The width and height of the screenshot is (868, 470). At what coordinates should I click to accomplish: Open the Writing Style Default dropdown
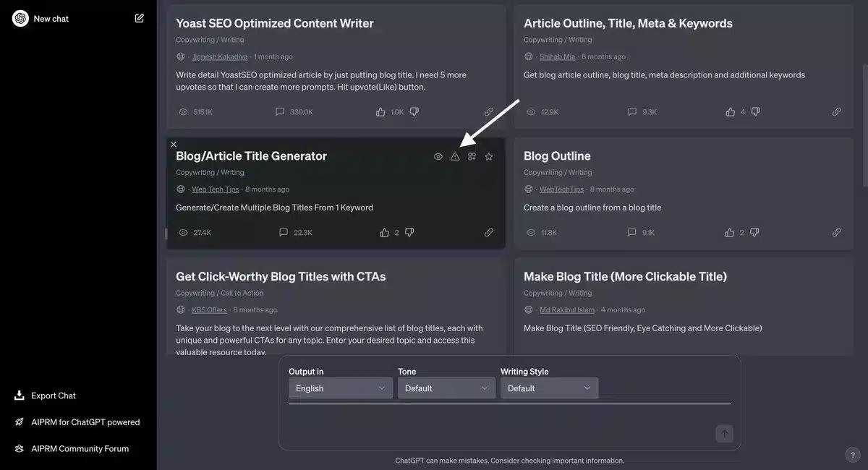[549, 388]
